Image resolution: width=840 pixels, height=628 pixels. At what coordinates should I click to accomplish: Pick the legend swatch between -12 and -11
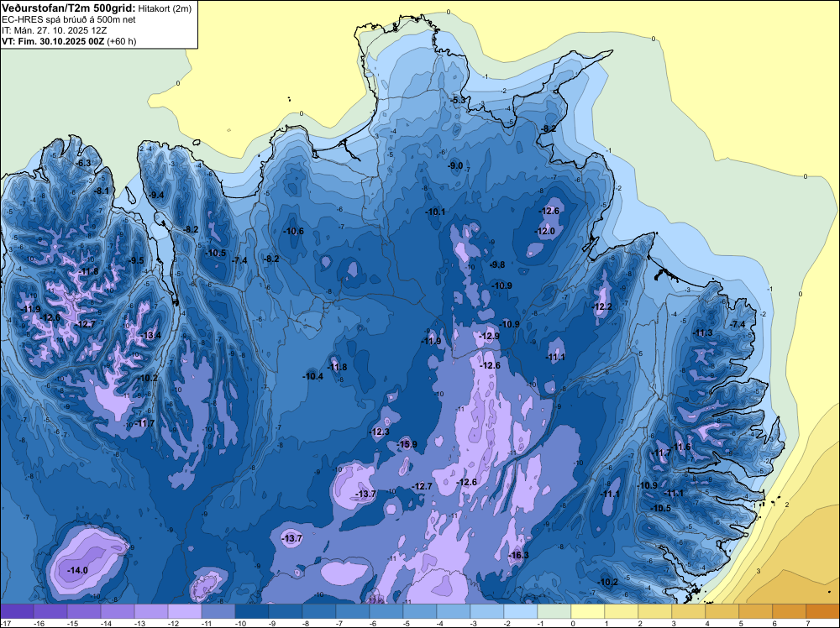[x=185, y=611]
